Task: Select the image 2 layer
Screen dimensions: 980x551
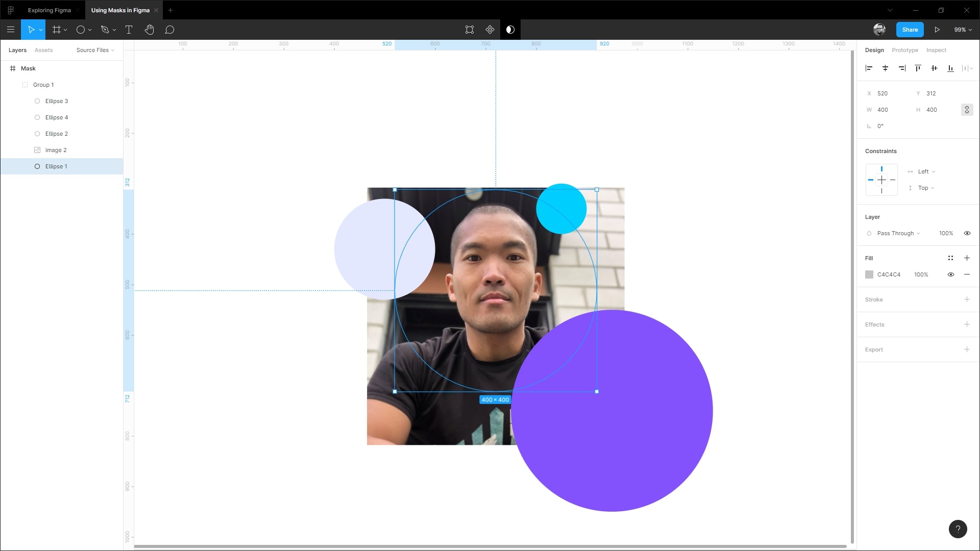Action: click(56, 150)
